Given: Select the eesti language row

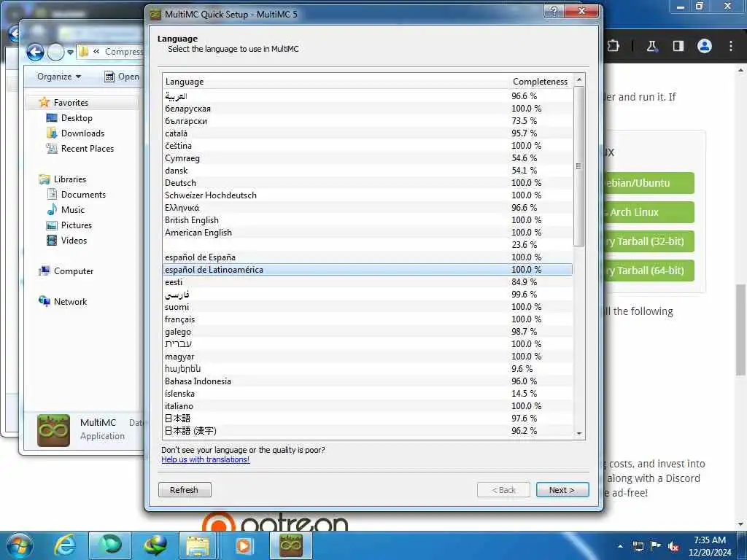Looking at the screenshot, I should click(368, 282).
